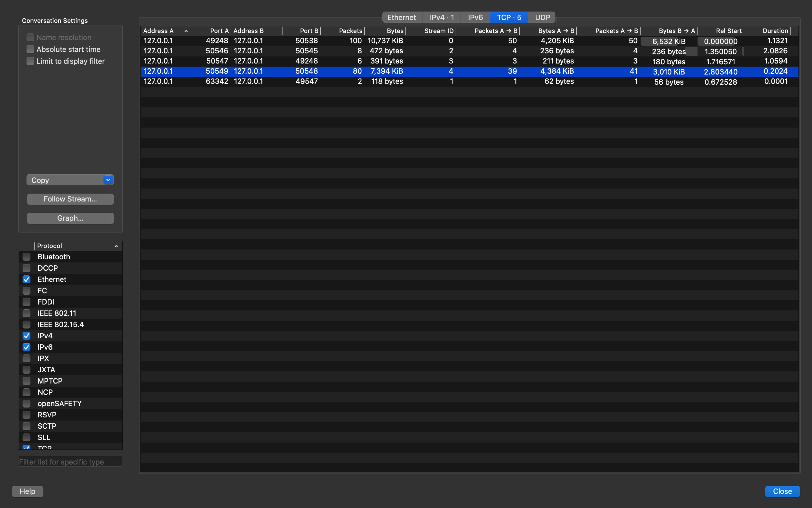The image size is (812, 508).
Task: Close the Conversations dialog
Action: [x=782, y=491]
